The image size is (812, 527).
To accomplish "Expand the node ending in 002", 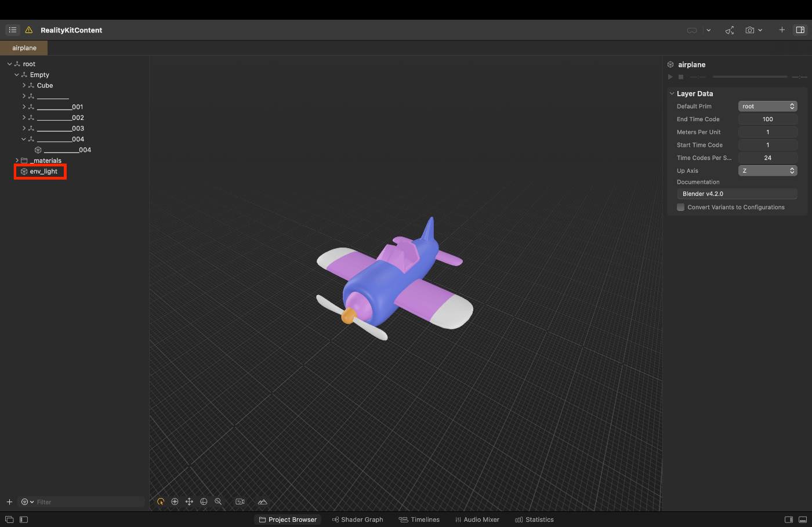I will pyautogui.click(x=24, y=118).
